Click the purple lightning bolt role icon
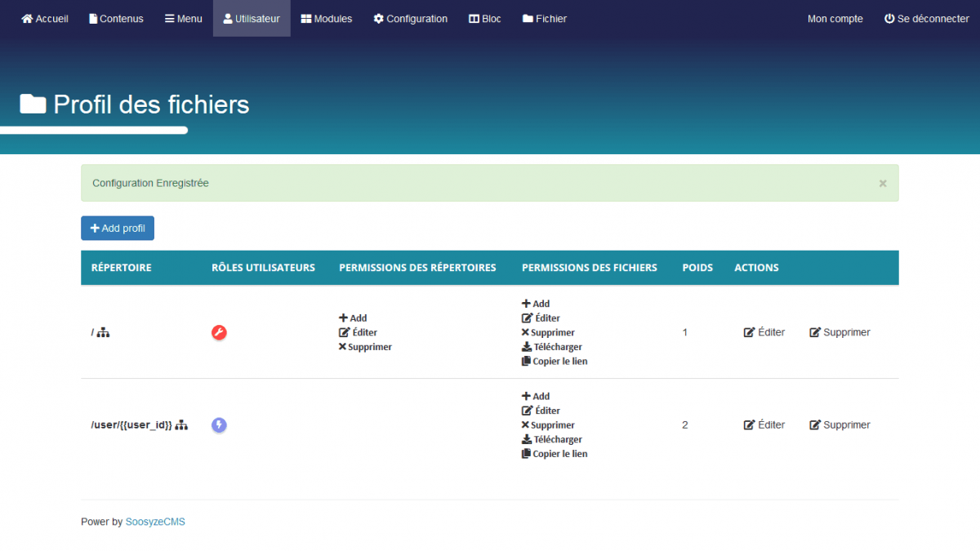Image resolution: width=980 pixels, height=551 pixels. 219,424
